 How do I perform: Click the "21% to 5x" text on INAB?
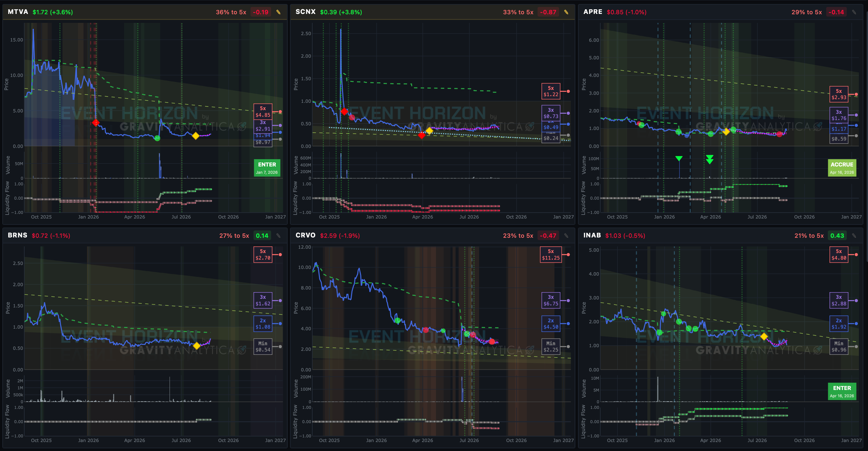pyautogui.click(x=809, y=236)
